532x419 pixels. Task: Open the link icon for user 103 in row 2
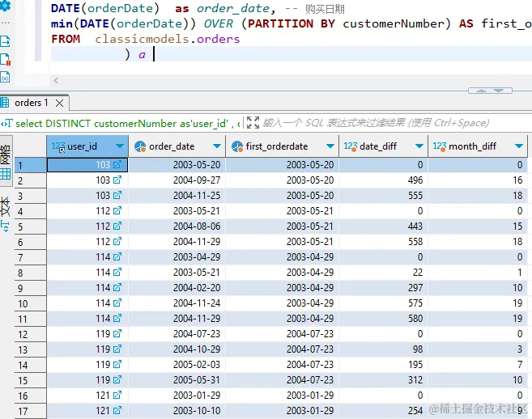click(x=117, y=180)
